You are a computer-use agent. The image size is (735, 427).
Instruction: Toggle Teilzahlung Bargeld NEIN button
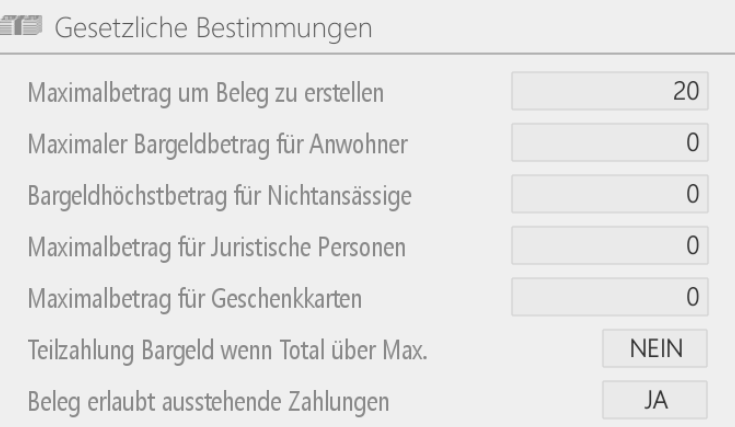[x=655, y=348]
